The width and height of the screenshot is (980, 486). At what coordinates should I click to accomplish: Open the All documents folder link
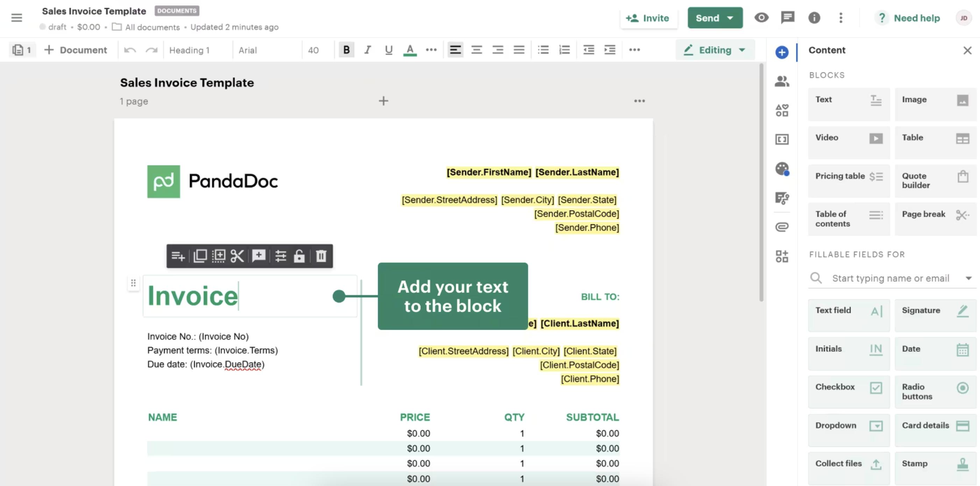click(x=146, y=27)
